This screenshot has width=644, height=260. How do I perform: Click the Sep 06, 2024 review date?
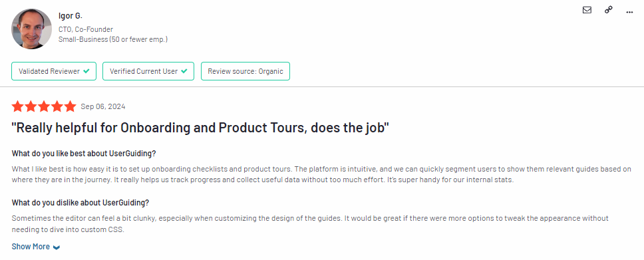(x=103, y=107)
